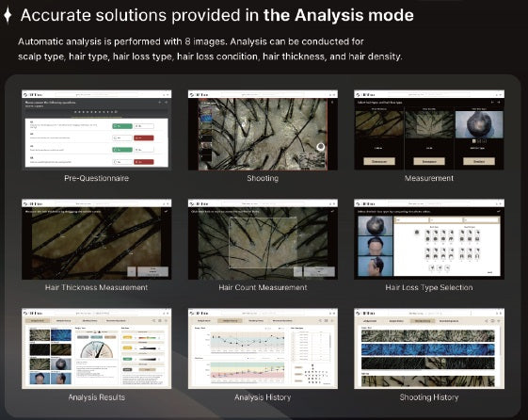Choose the lone head icon left of pattern grid

pyautogui.click(x=417, y=232)
